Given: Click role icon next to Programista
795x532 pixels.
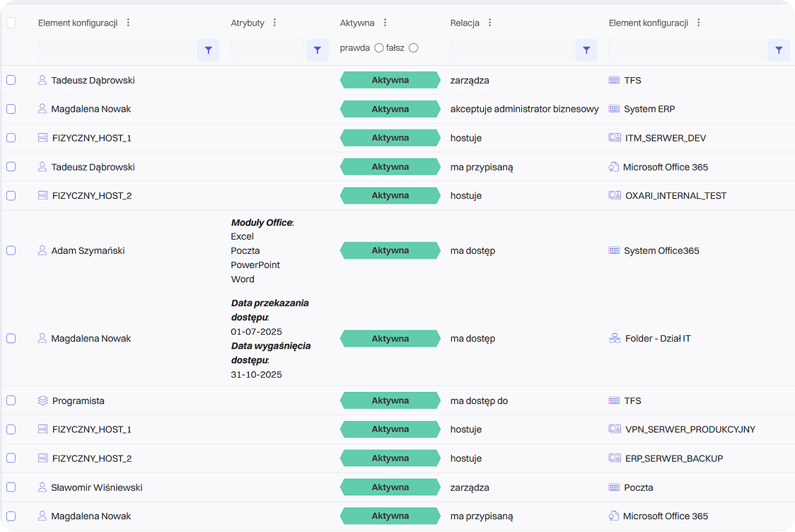Looking at the screenshot, I should (x=42, y=401).
